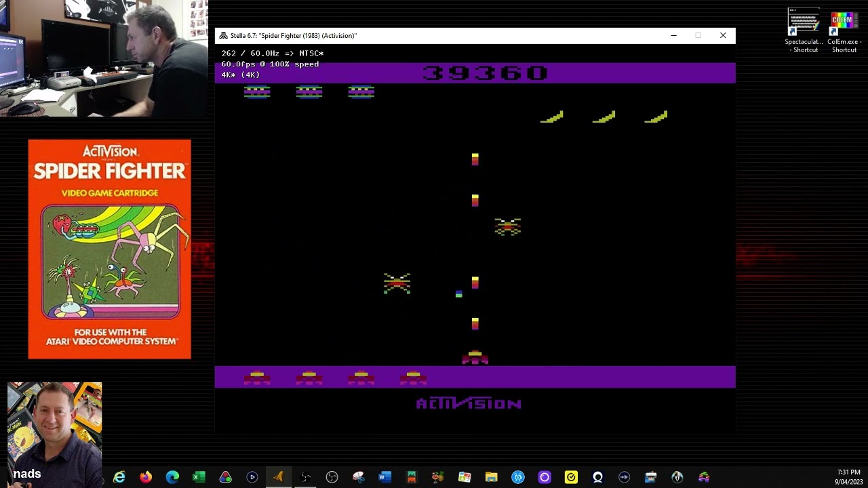Click the score 39360 in the game
This screenshot has height=488, width=868.
click(485, 73)
